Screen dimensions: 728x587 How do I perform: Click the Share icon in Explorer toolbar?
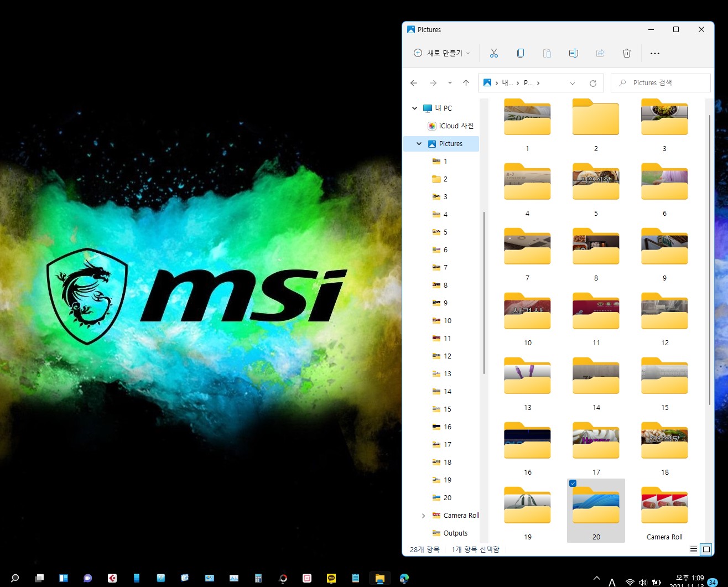600,53
